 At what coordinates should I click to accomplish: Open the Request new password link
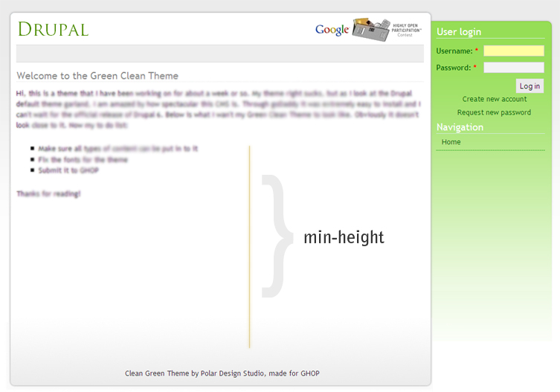tap(494, 112)
